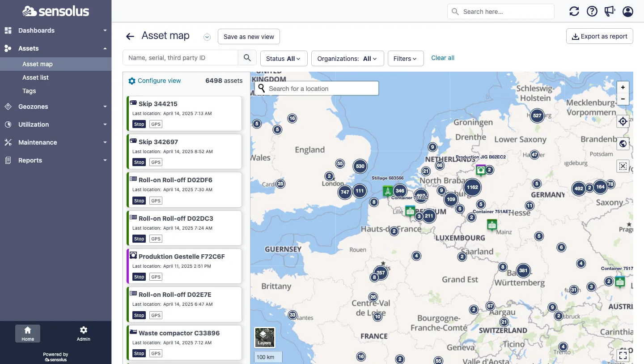Click the 111 asset cluster on the map
Viewport: 644px width, 364px height.
click(x=360, y=191)
